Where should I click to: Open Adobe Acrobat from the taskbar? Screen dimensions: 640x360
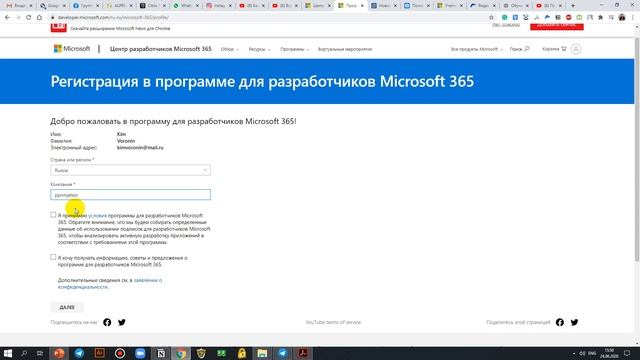coord(303,353)
